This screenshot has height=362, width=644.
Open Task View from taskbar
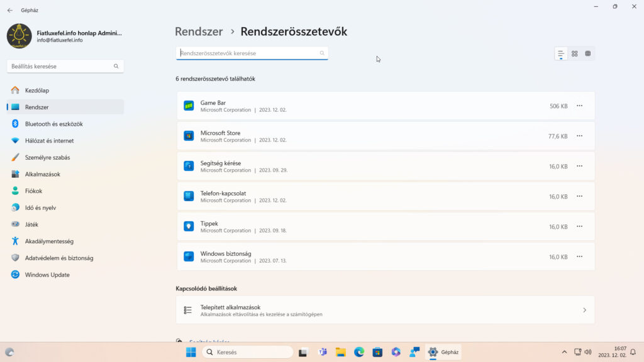[303, 352]
